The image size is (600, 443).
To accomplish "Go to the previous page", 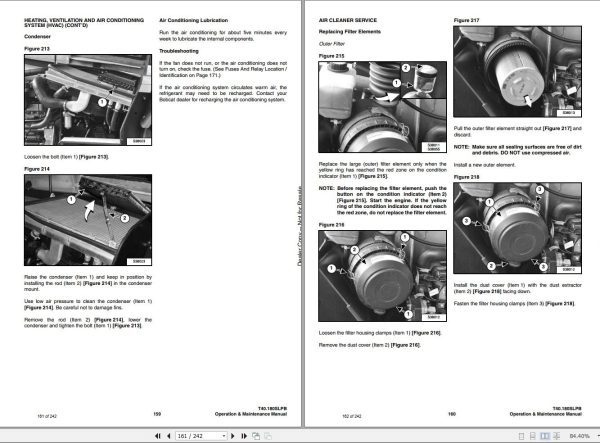I will click(x=169, y=436).
